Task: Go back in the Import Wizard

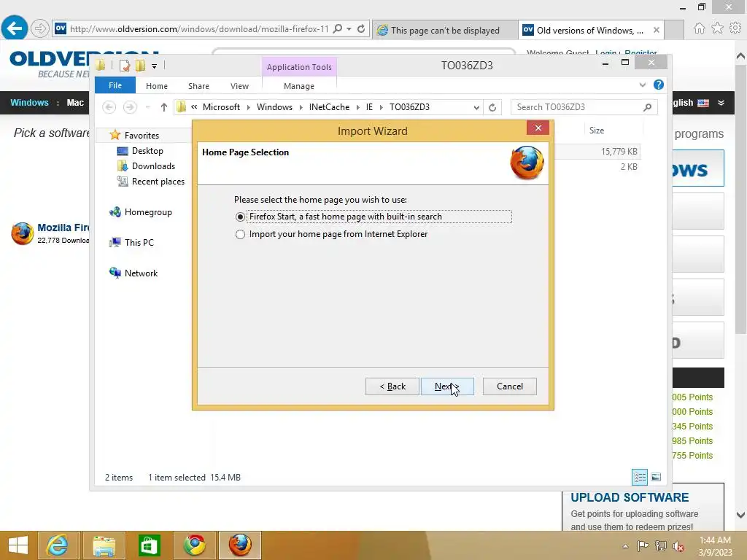Action: (x=392, y=386)
